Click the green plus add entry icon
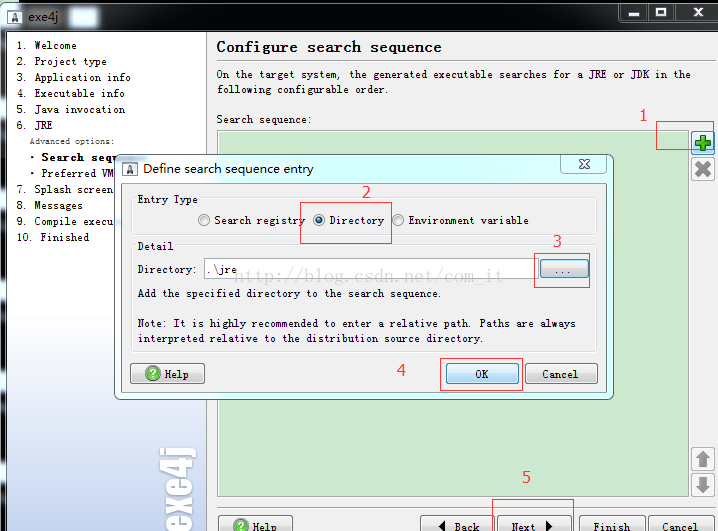The height and width of the screenshot is (531, 718). 703,143
